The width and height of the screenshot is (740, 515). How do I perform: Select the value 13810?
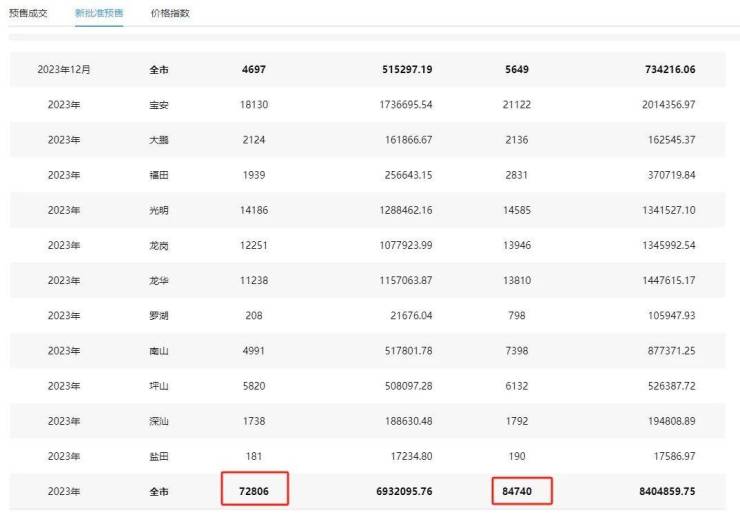[x=517, y=280]
